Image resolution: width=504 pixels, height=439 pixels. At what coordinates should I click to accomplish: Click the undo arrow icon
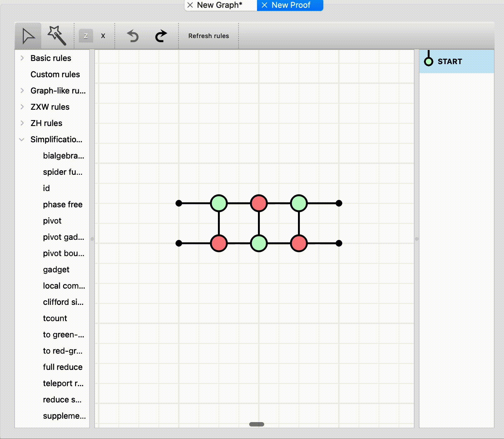tap(133, 36)
